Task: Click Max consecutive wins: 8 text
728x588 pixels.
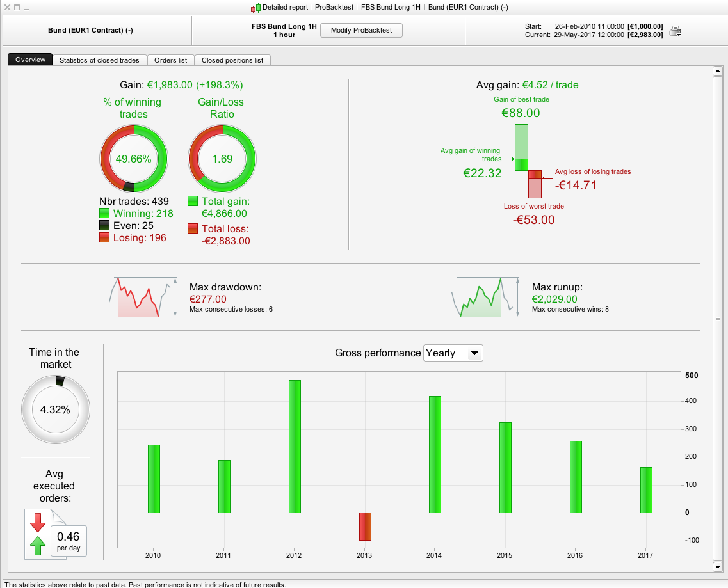Action: point(570,310)
